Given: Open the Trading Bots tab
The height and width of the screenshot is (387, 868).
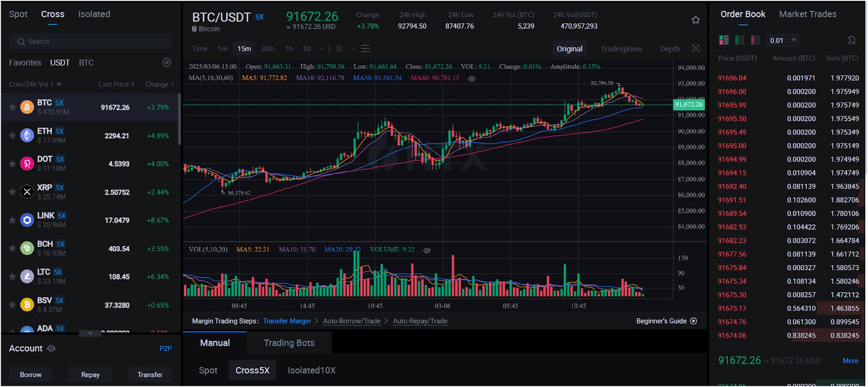Looking at the screenshot, I should tap(289, 343).
